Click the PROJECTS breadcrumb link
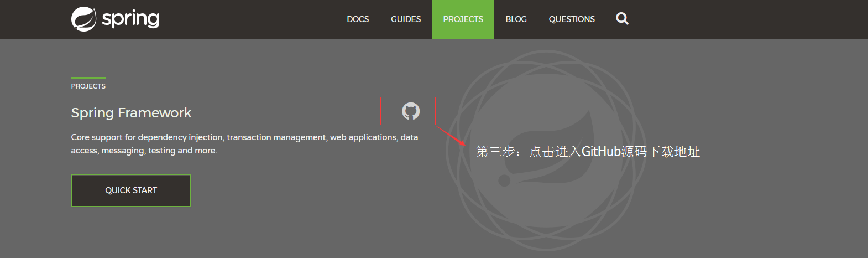This screenshot has width=868, height=258. tap(88, 86)
